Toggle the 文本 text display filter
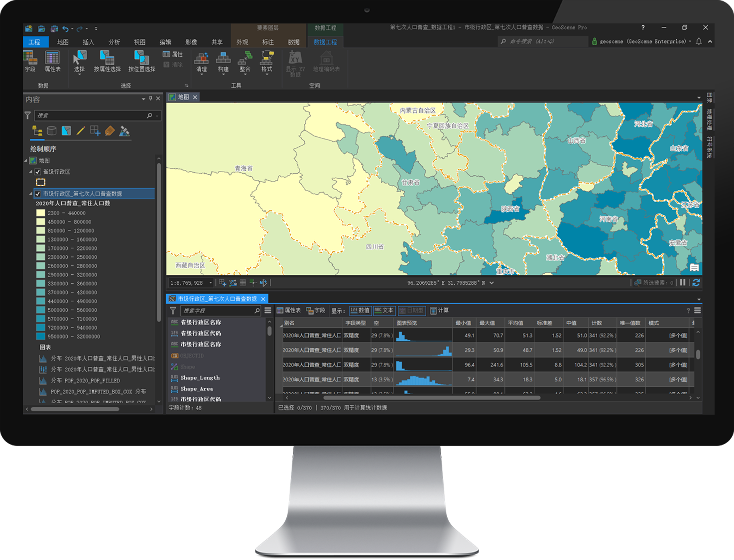 click(384, 310)
